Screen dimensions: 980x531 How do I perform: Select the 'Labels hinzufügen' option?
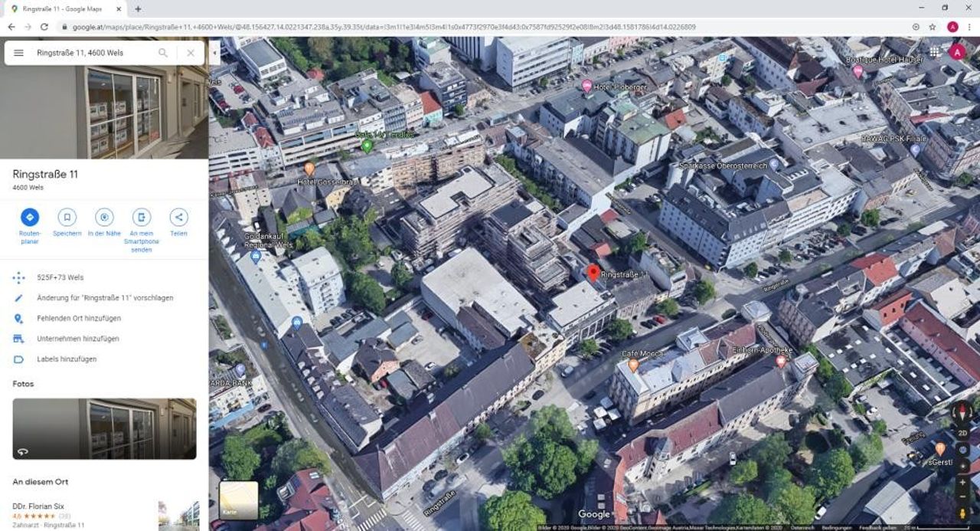point(66,359)
